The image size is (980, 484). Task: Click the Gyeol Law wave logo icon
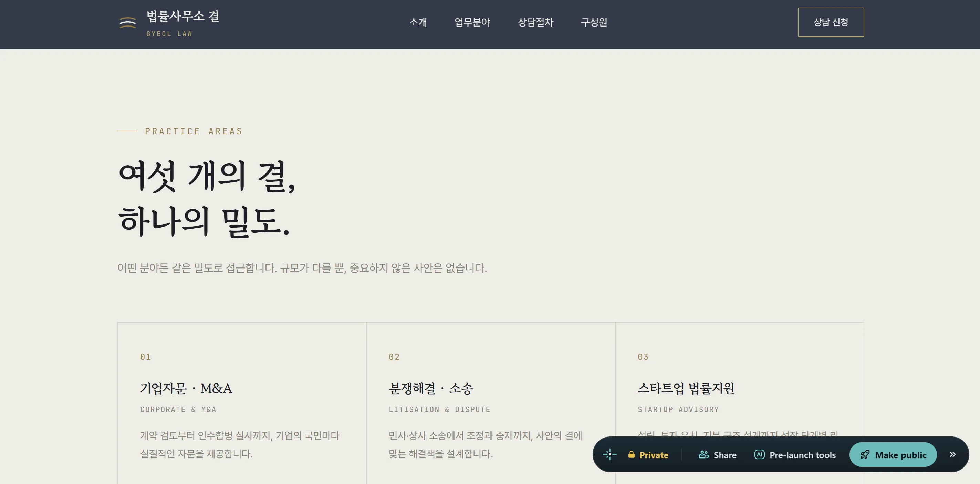click(x=127, y=22)
